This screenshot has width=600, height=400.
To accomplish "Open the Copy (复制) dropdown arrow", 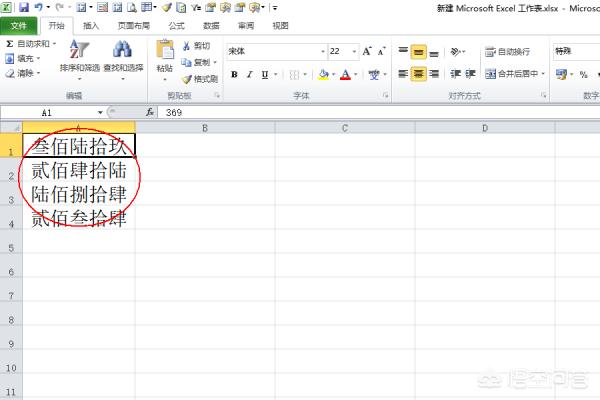I will point(215,62).
